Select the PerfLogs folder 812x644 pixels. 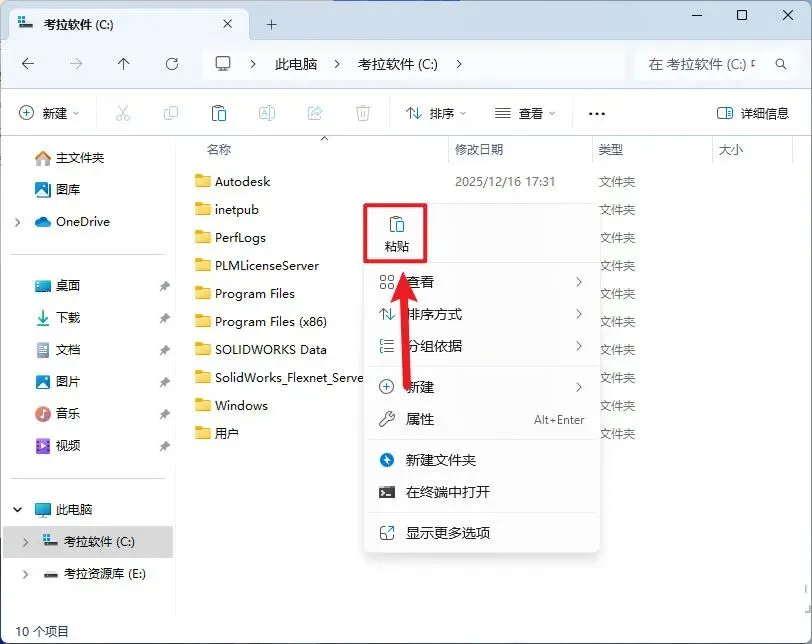230,238
